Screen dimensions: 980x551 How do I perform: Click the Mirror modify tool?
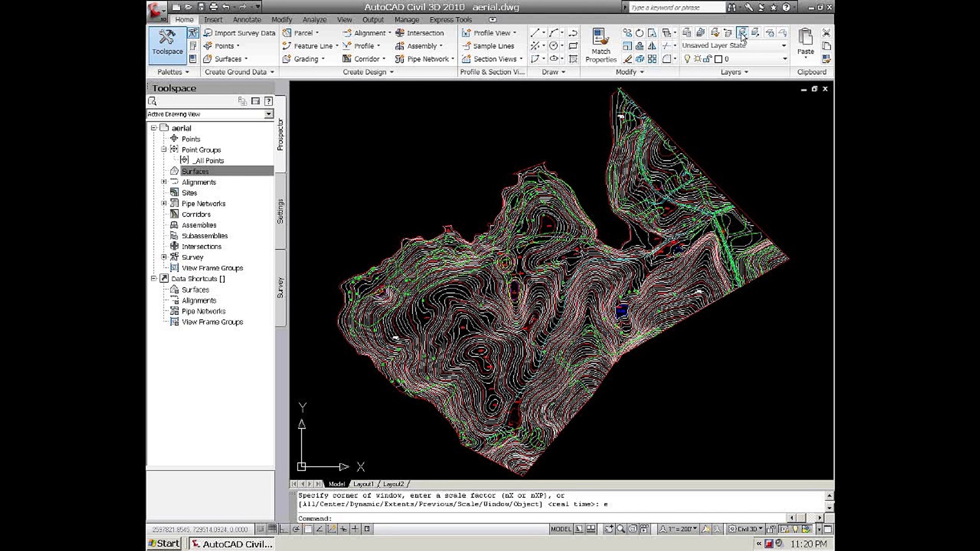click(x=652, y=46)
